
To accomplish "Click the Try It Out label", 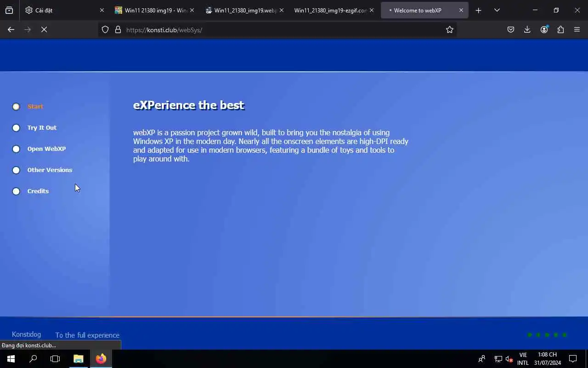I will tap(42, 127).
